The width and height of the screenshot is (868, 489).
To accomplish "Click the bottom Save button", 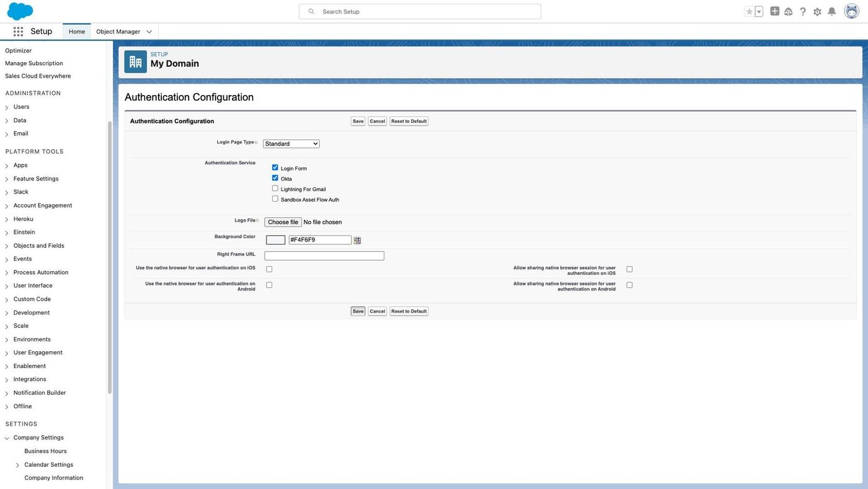I will pos(358,311).
